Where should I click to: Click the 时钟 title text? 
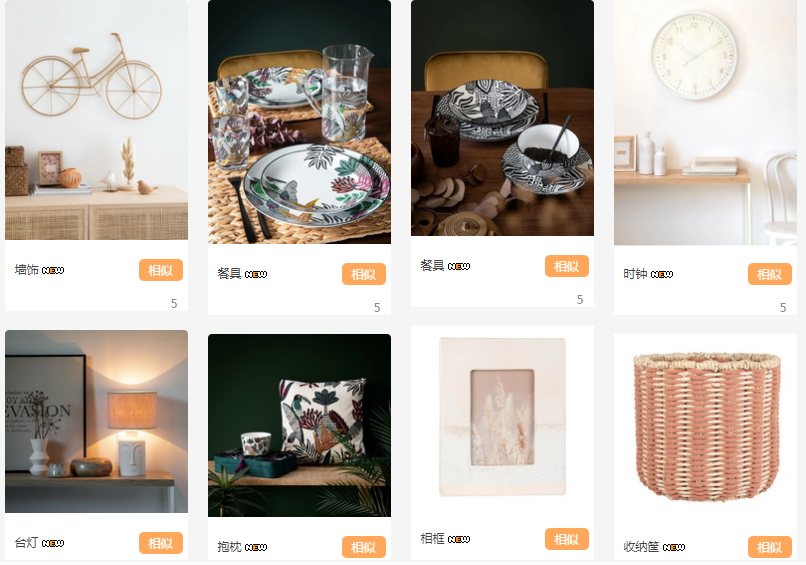[x=635, y=274]
